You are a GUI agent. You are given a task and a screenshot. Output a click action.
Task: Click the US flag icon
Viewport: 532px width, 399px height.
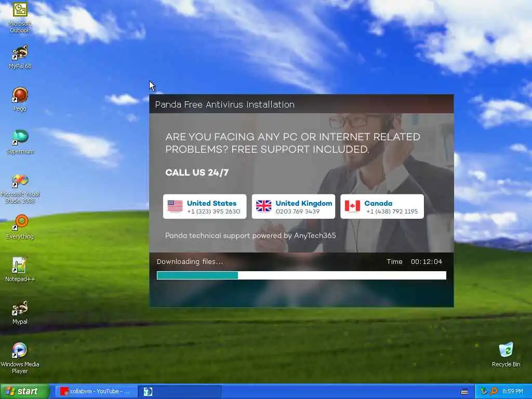click(x=175, y=206)
